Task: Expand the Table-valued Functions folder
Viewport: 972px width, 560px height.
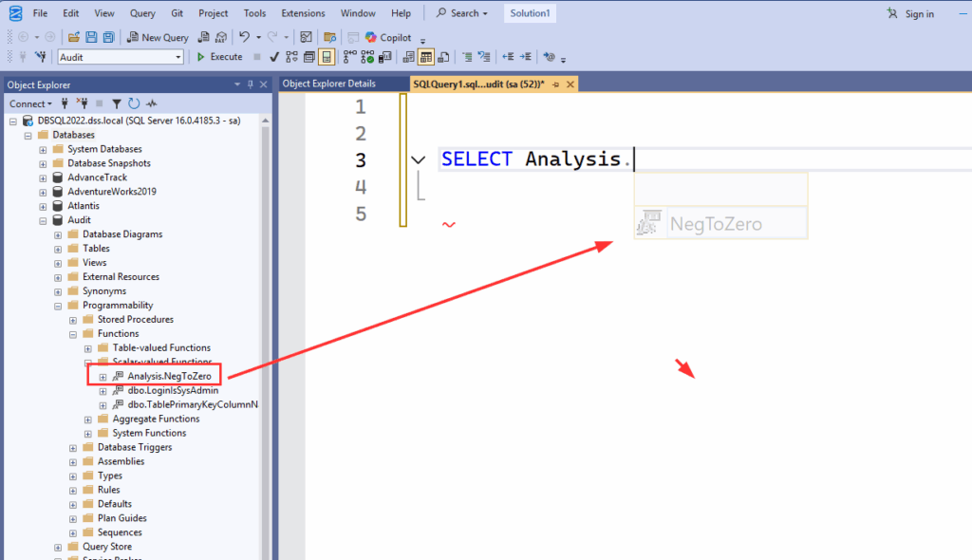Action: click(x=88, y=348)
